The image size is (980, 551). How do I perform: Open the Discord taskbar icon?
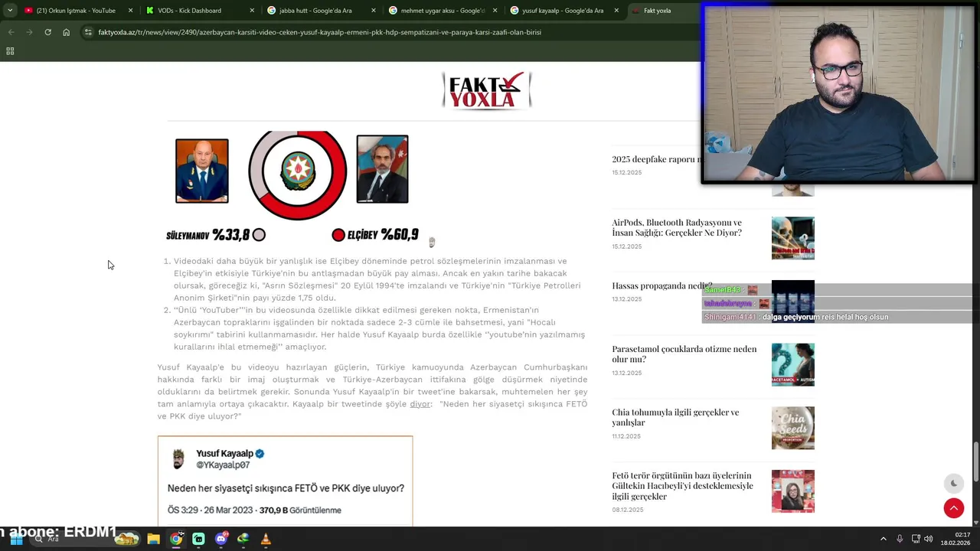tap(221, 539)
